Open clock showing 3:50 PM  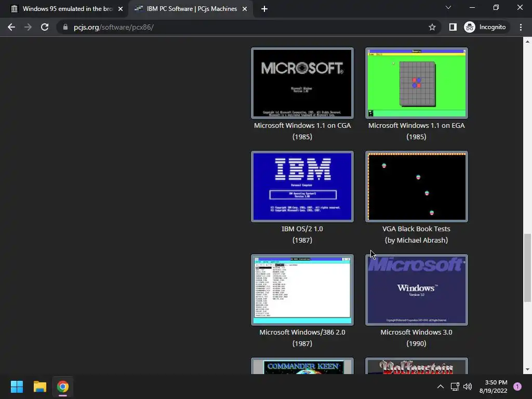pyautogui.click(x=494, y=387)
